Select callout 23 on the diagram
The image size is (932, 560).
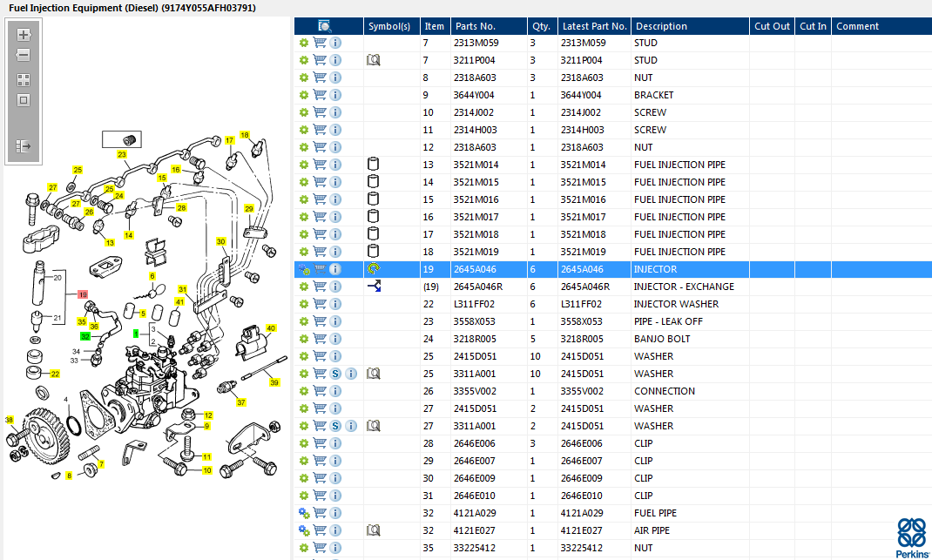pyautogui.click(x=122, y=154)
